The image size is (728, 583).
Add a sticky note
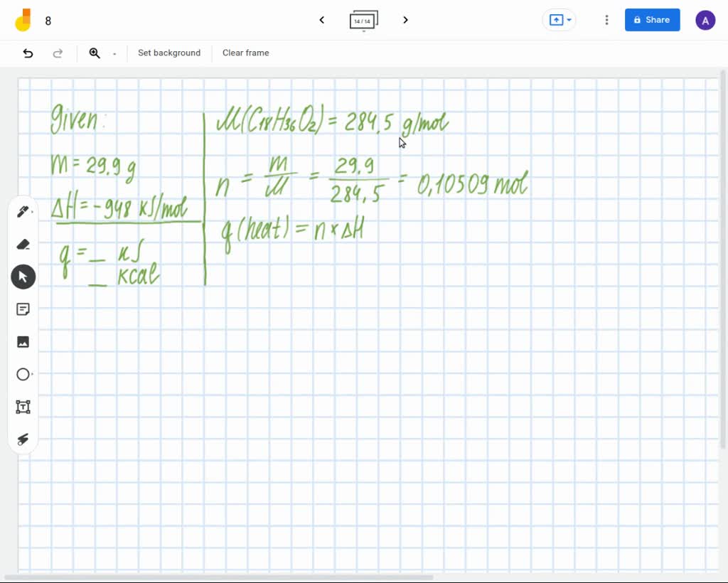click(x=23, y=309)
